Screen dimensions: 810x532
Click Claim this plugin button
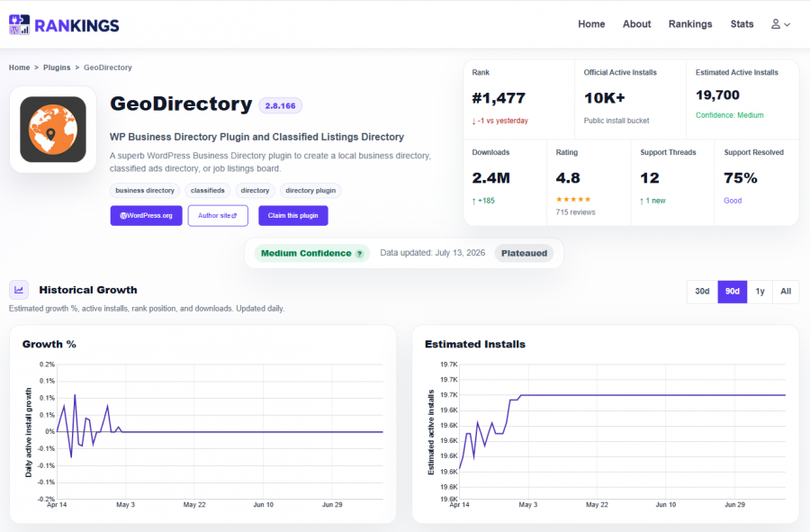pyautogui.click(x=292, y=215)
